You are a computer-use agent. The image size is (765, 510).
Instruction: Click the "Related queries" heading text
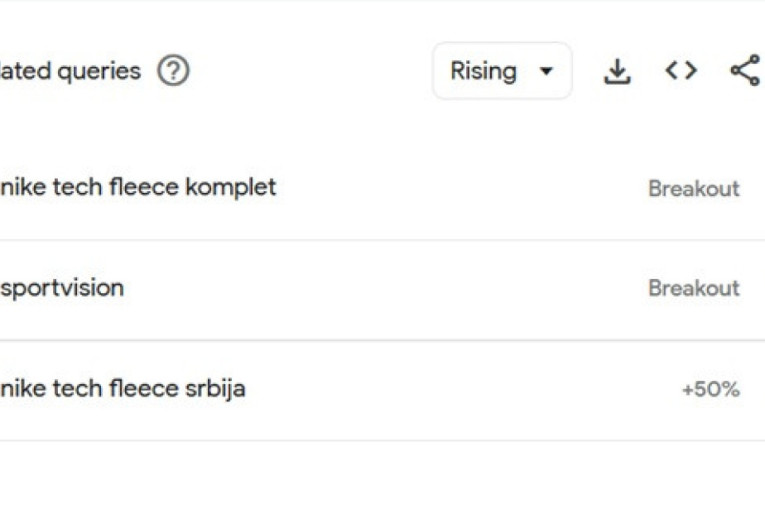tap(70, 71)
